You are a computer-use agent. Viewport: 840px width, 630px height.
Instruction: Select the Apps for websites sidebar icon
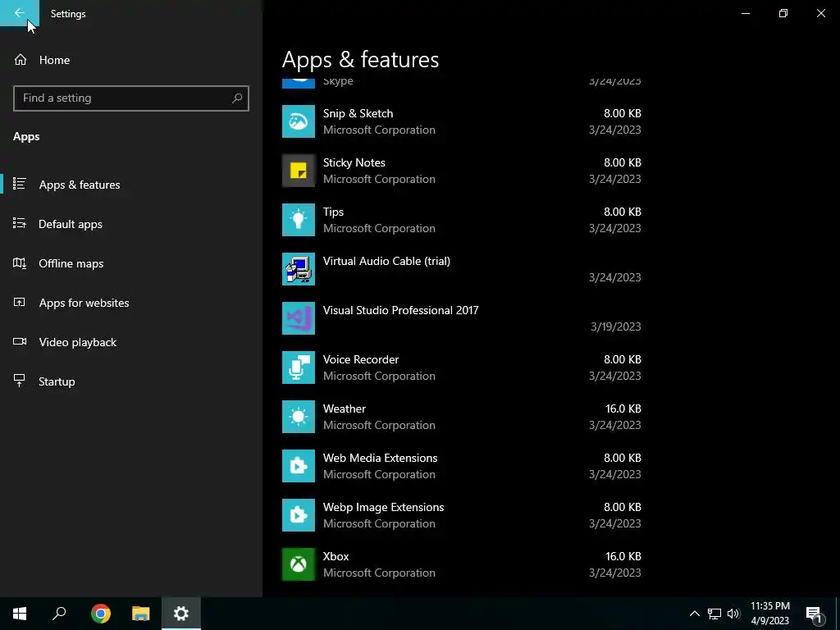20,302
